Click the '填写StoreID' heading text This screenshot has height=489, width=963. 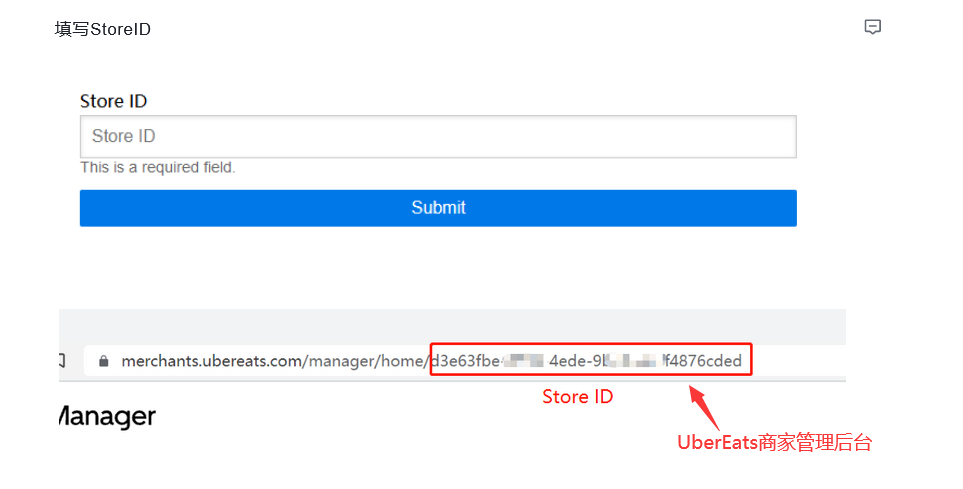click(103, 29)
